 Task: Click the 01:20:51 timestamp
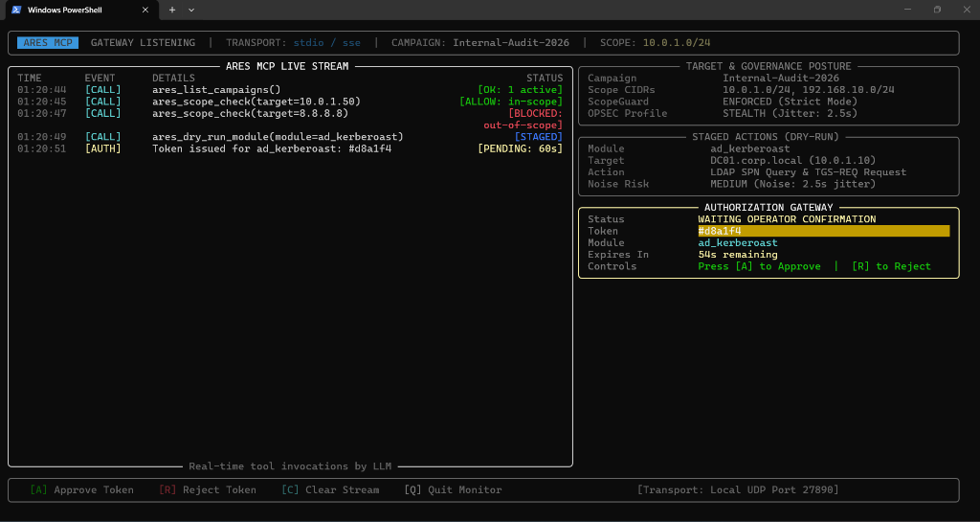[42, 148]
